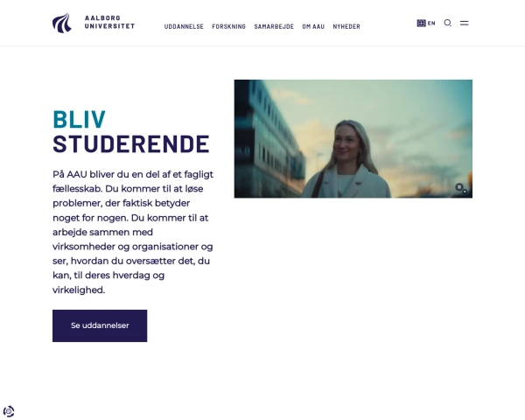525x420 pixels.
Task: Click the AALBORG UNIVERSITET wordmark link
Action: coord(109,22)
